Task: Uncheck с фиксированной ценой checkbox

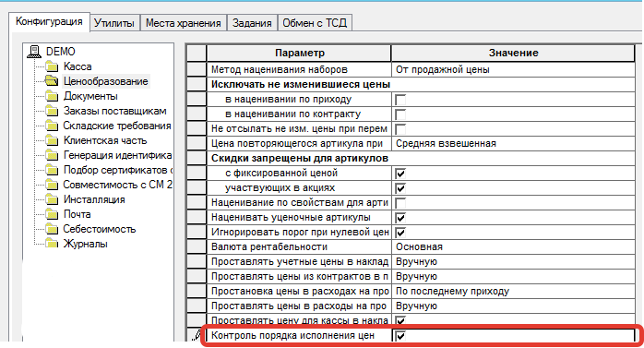Action: coord(400,174)
